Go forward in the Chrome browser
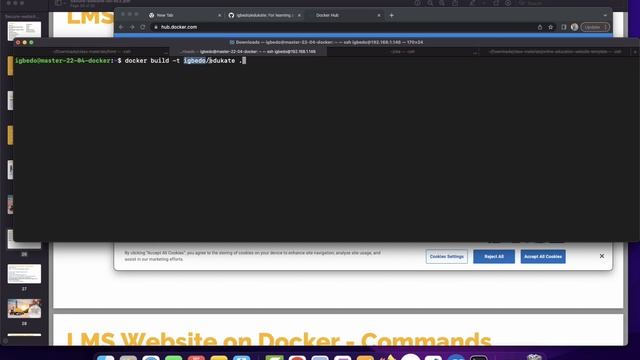Viewport: 640px width, 360px height. click(x=132, y=27)
